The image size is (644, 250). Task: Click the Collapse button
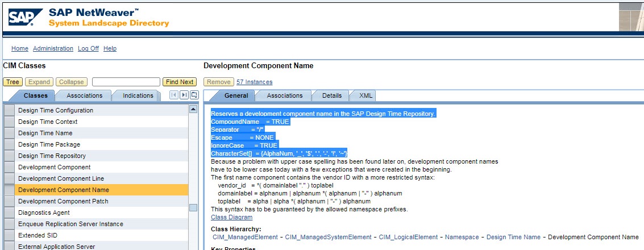point(72,82)
